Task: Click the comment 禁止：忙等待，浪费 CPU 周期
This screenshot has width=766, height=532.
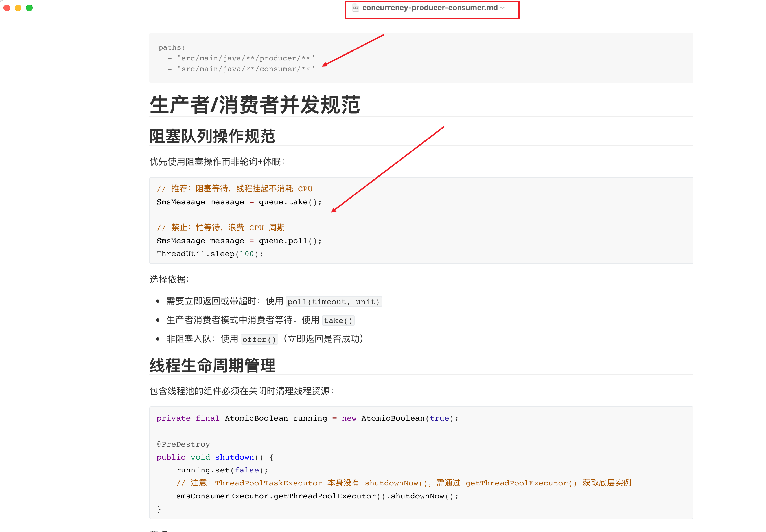Action: click(x=221, y=228)
